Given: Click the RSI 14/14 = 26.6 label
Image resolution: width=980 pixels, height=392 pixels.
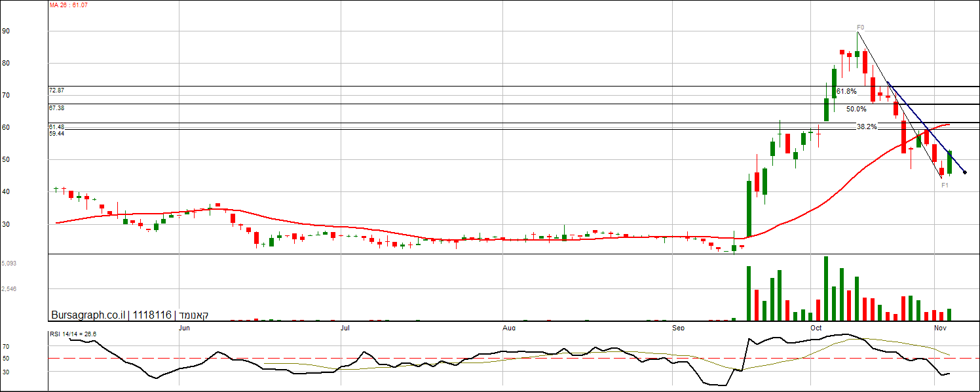Looking at the screenshot, I should click(x=73, y=334).
